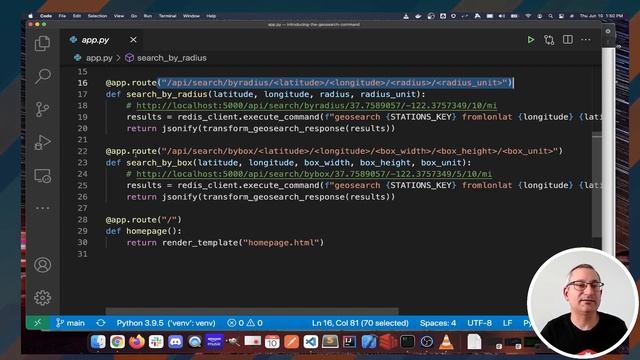The width and height of the screenshot is (640, 360).
Task: Open the Remote Explorer view
Action: click(x=42, y=176)
